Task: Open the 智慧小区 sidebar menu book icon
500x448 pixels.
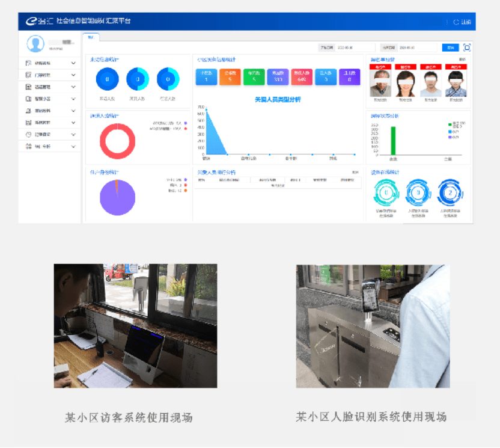Action: 28,99
